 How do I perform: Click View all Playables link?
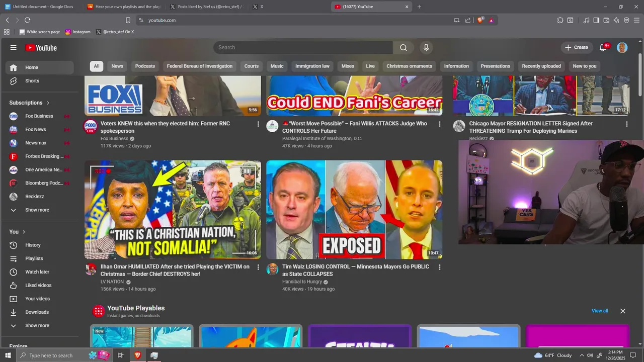600,311
